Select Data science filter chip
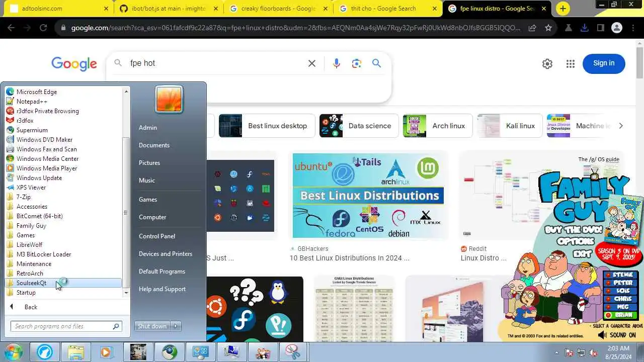Screen dimensions: 644x362 359,126
